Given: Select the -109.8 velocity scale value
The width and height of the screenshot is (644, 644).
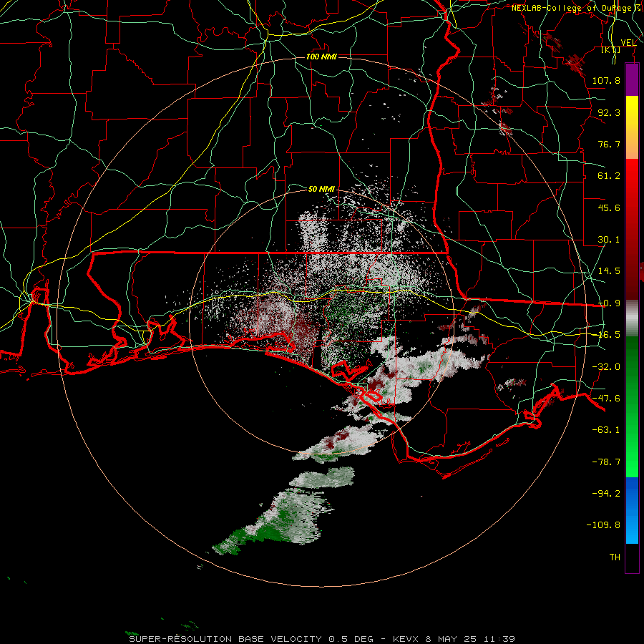Looking at the screenshot, I should tap(603, 525).
